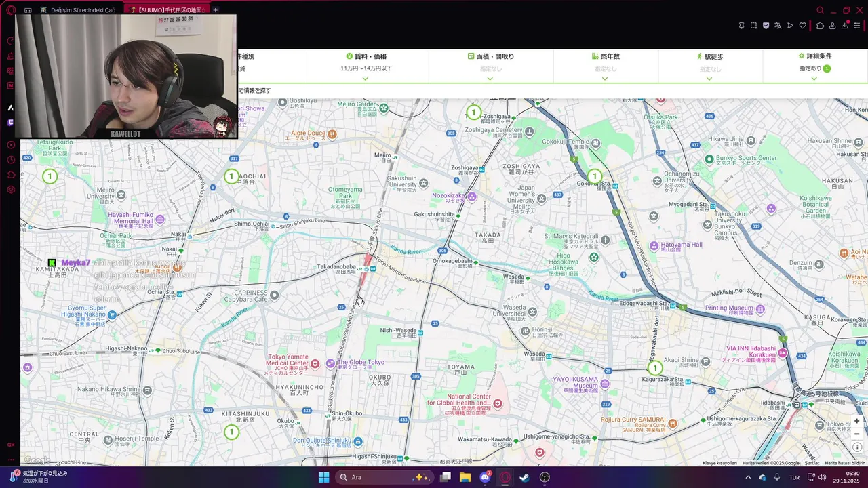Click the pin icon in address bar

(x=741, y=26)
